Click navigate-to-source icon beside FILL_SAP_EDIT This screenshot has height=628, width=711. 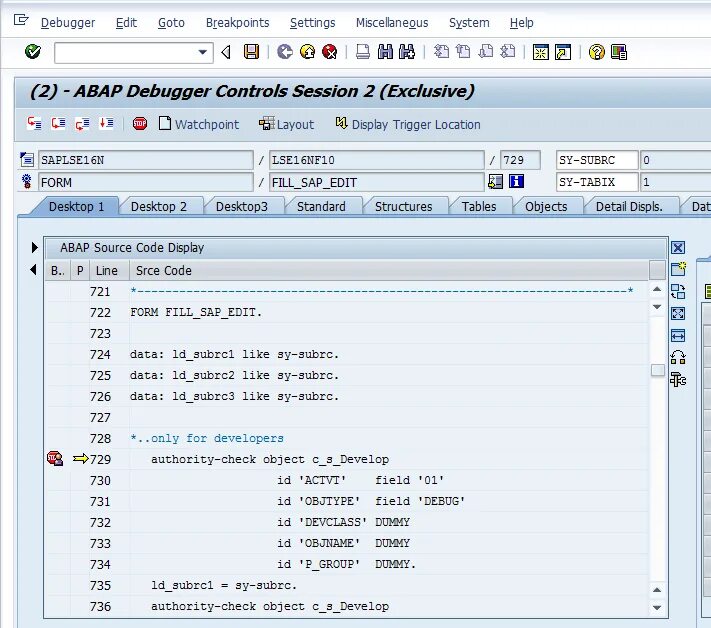coord(495,181)
